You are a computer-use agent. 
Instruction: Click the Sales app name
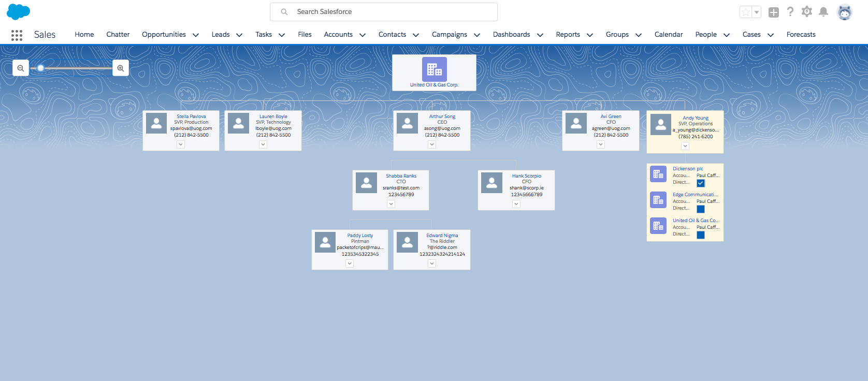45,35
